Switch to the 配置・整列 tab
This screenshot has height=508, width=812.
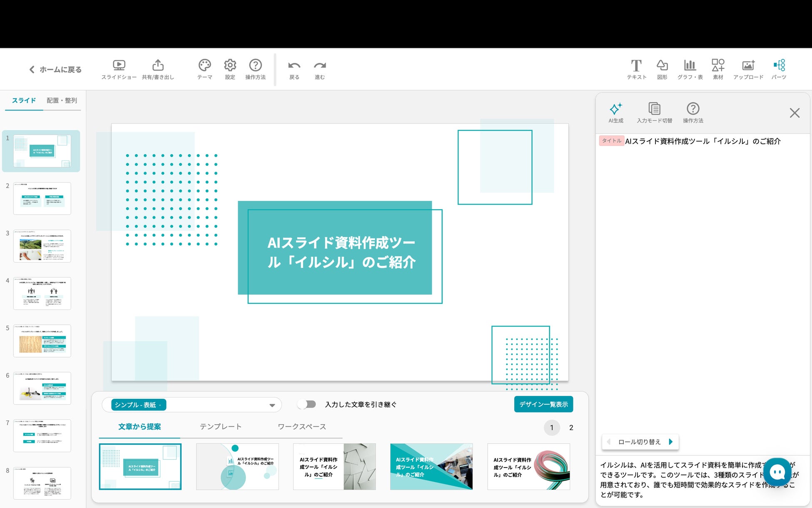[x=62, y=100]
